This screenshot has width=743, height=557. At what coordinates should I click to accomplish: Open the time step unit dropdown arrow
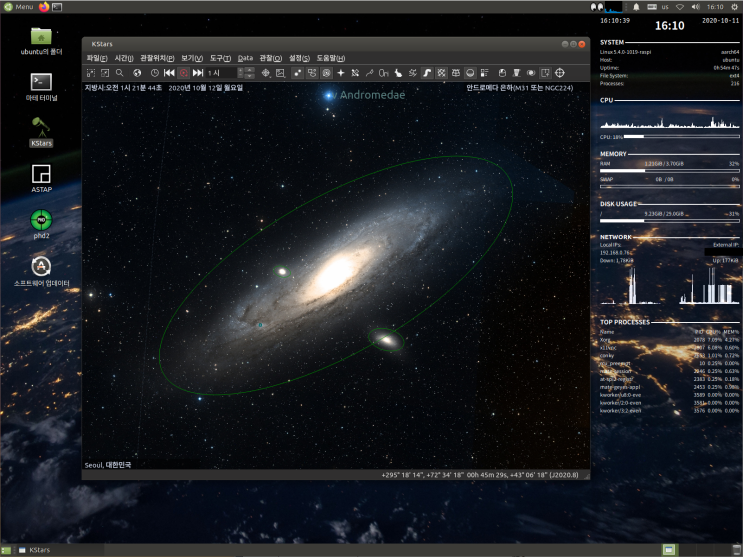click(250, 73)
